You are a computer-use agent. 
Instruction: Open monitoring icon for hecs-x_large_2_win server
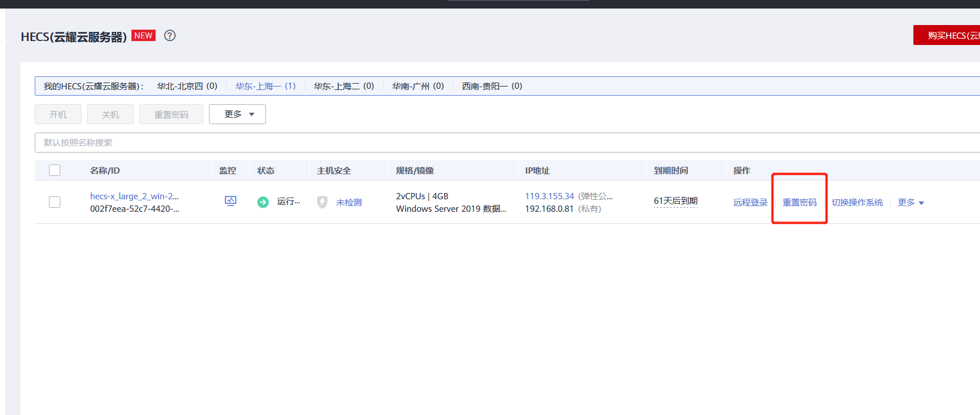coord(231,201)
